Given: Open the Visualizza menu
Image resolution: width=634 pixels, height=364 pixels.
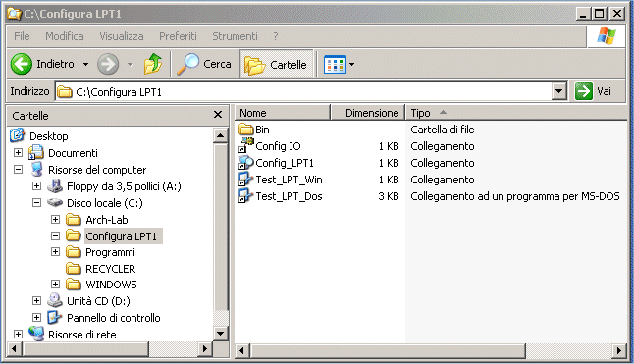Looking at the screenshot, I should pos(122,36).
